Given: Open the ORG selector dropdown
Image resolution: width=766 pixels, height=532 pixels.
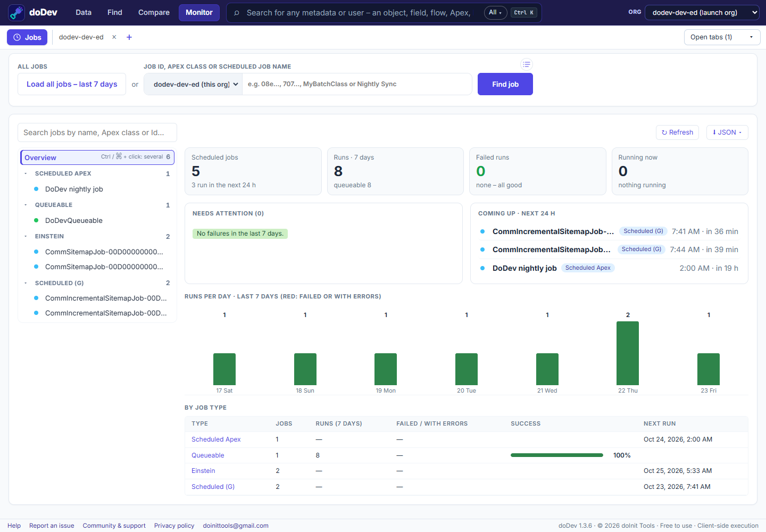Looking at the screenshot, I should [702, 12].
